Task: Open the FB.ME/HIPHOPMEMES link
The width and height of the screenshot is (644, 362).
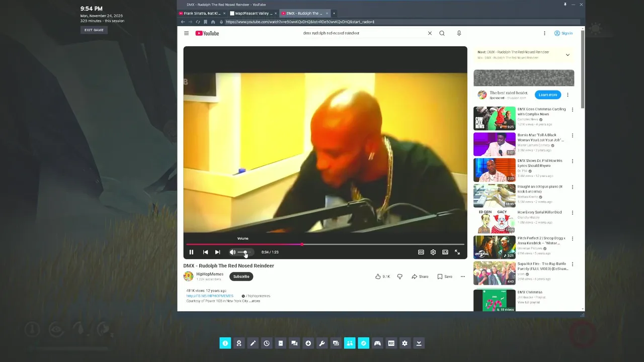Action: [x=210, y=296]
